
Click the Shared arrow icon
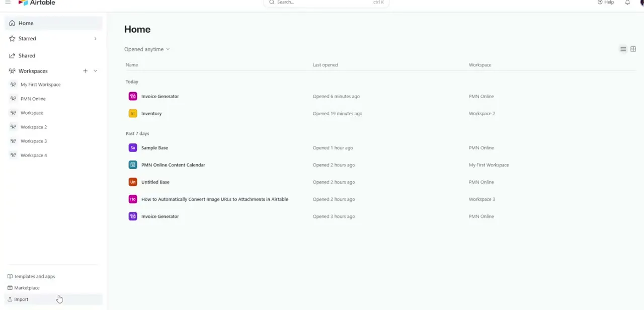click(x=12, y=55)
